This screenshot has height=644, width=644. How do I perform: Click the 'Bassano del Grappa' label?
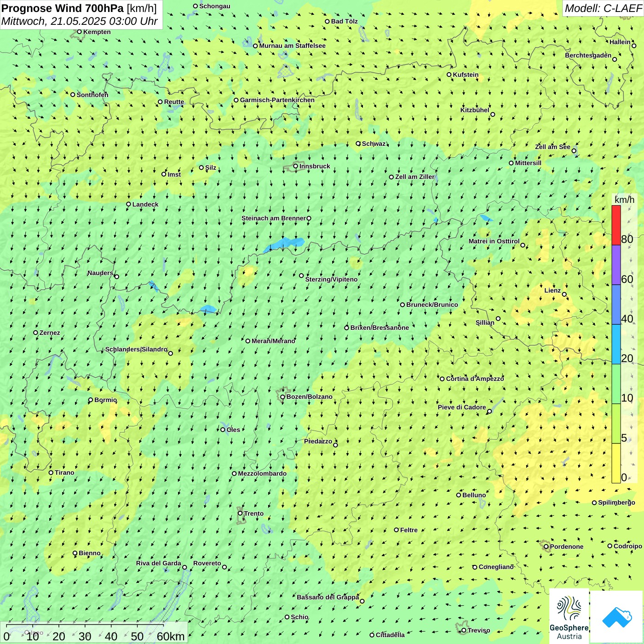(328, 597)
